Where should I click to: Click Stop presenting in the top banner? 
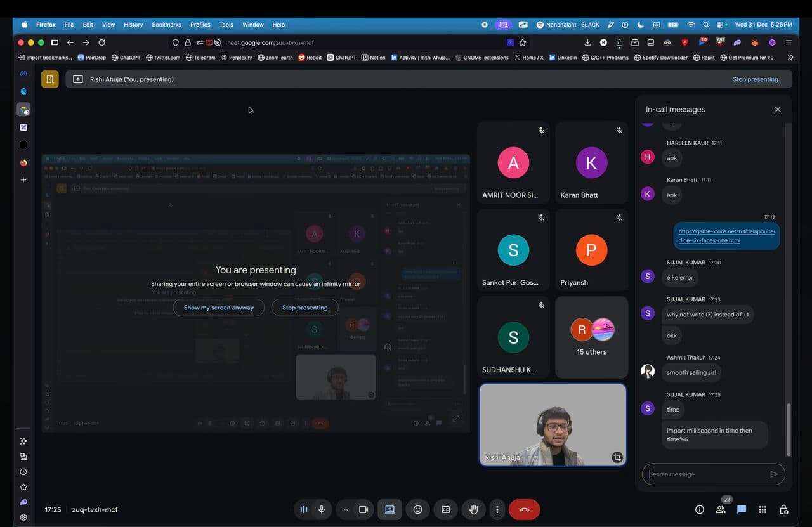pyautogui.click(x=755, y=79)
